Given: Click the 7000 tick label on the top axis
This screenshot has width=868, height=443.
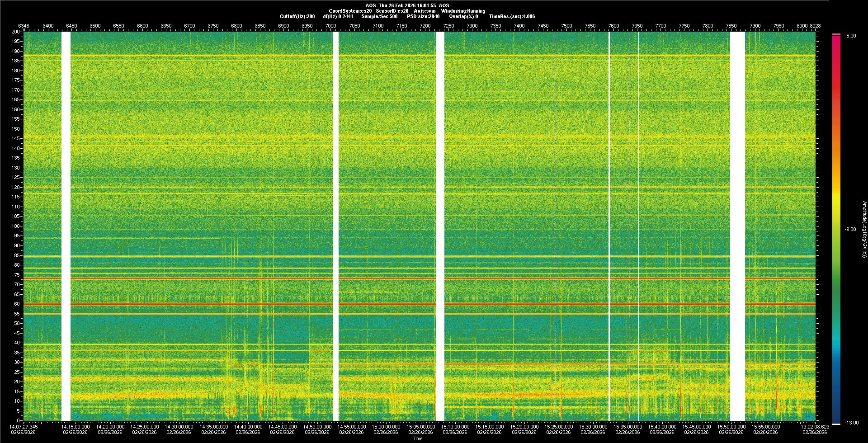Looking at the screenshot, I should 330,26.
